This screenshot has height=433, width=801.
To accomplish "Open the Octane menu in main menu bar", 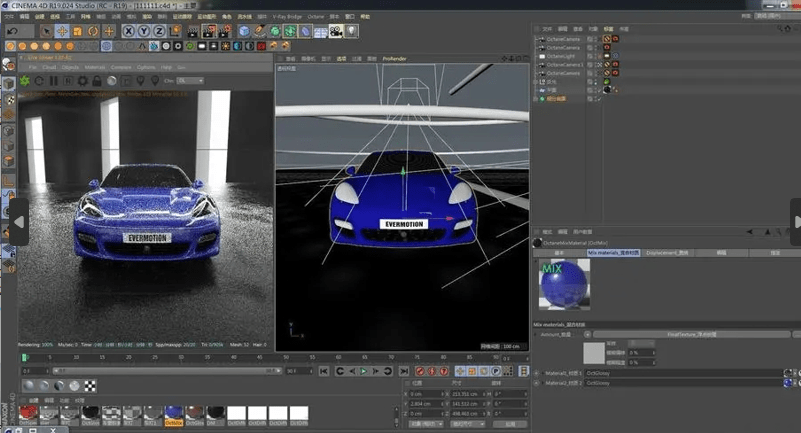I will coord(316,17).
